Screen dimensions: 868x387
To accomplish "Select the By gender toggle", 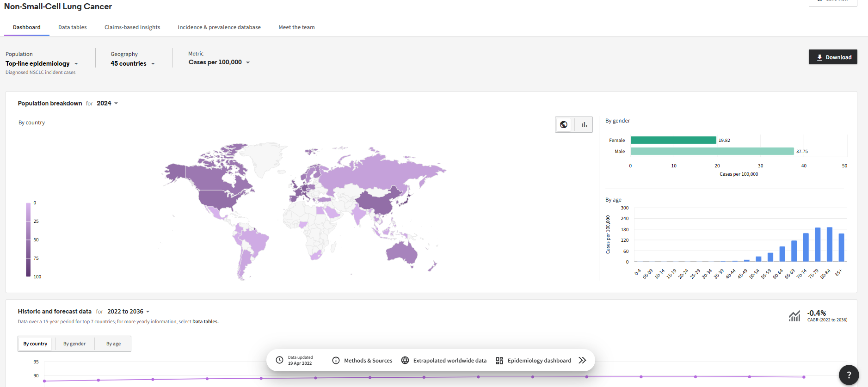I will point(74,344).
